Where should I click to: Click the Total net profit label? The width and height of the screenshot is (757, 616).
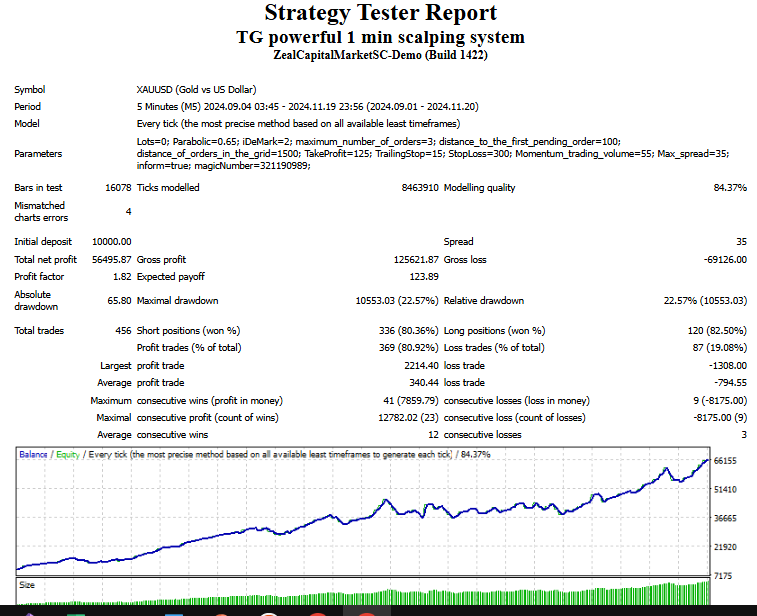click(45, 260)
